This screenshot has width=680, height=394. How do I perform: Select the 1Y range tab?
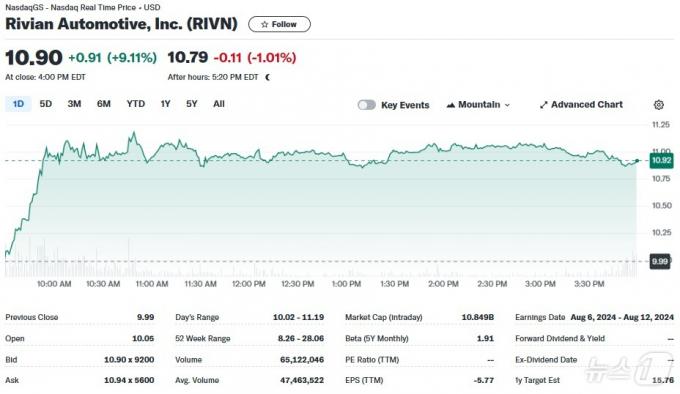coord(165,104)
